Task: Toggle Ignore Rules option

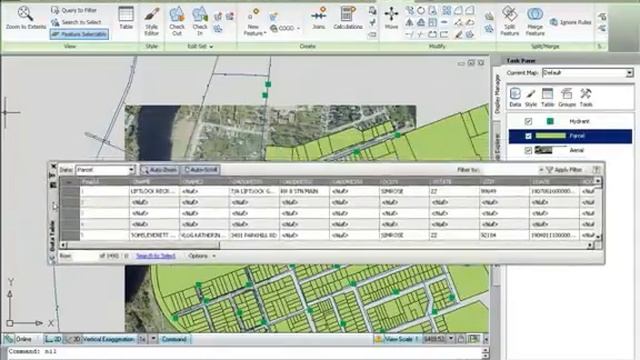Action: [x=571, y=22]
